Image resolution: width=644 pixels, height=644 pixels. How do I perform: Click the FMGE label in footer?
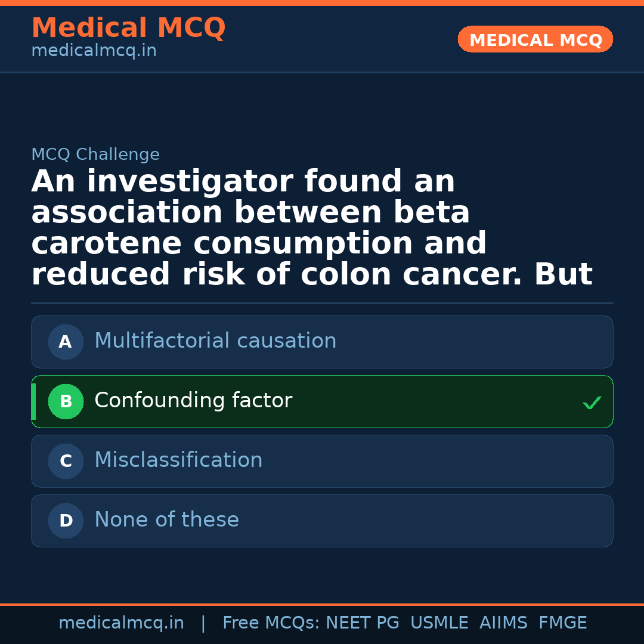562,623
